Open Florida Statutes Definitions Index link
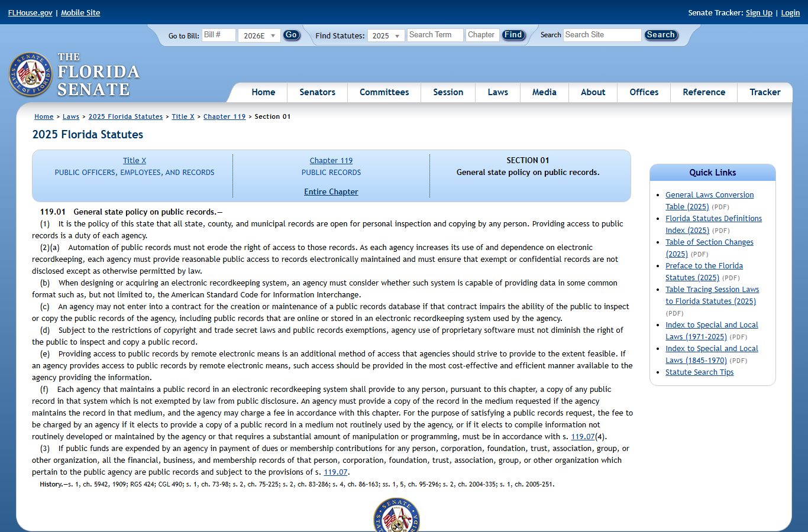808x532 pixels. pyautogui.click(x=713, y=225)
